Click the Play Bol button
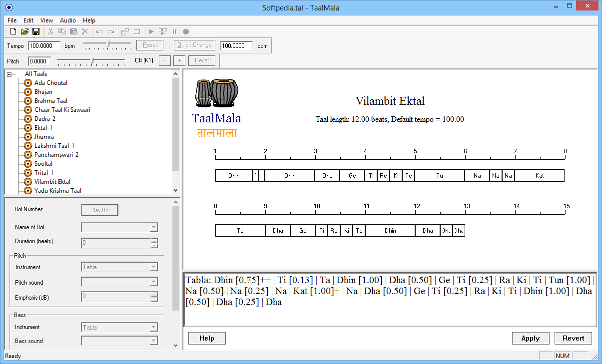This screenshot has height=364, width=602. click(100, 210)
